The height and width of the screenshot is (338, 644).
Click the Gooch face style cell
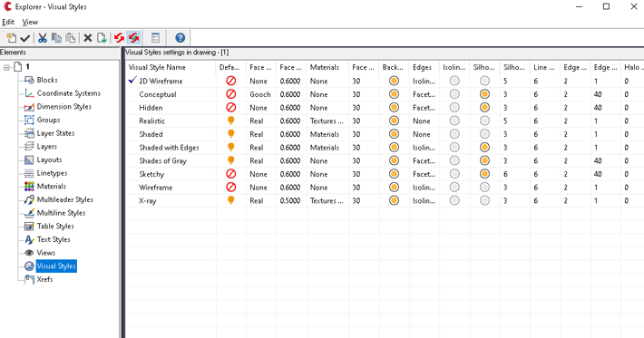click(x=260, y=94)
